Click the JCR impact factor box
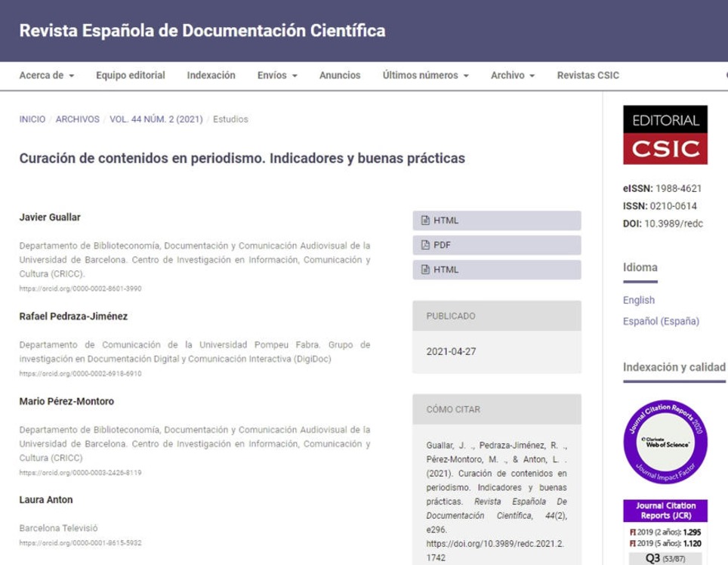The height and width of the screenshot is (565, 728). (665, 533)
